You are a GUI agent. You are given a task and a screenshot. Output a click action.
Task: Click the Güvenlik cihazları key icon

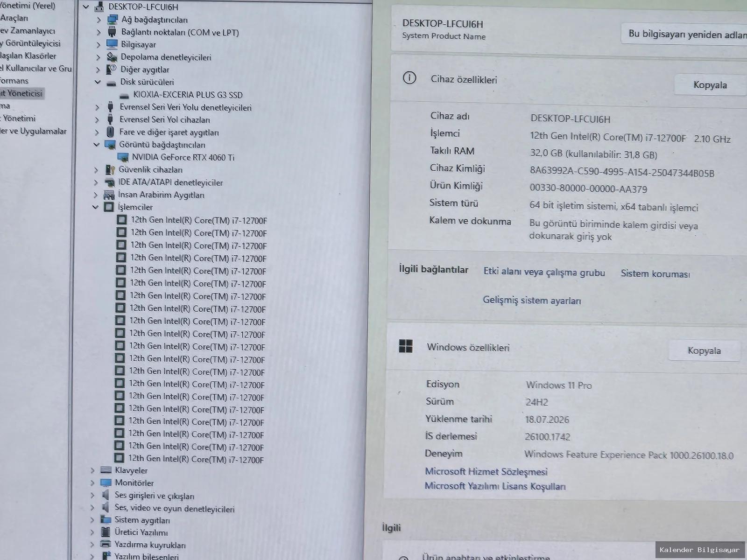pos(110,170)
